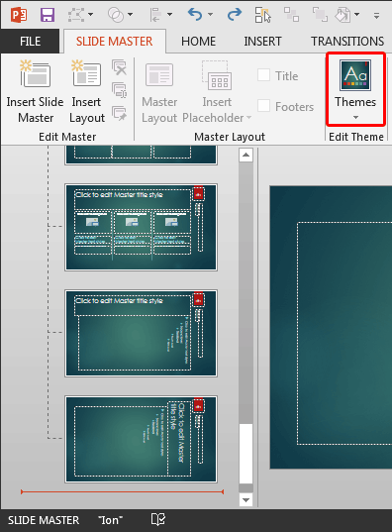The width and height of the screenshot is (392, 532).
Task: Open Customize Quick Access Toolbar menu
Action: point(377,16)
